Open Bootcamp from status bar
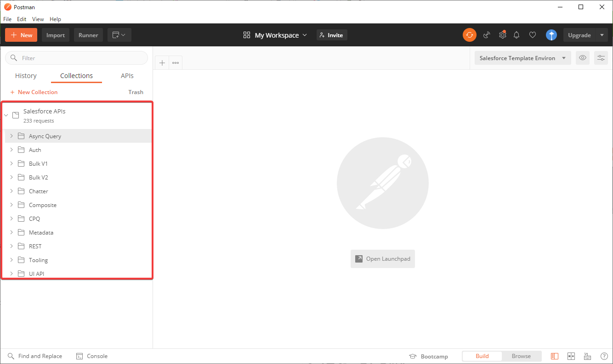The width and height of the screenshot is (613, 364). pos(428,356)
